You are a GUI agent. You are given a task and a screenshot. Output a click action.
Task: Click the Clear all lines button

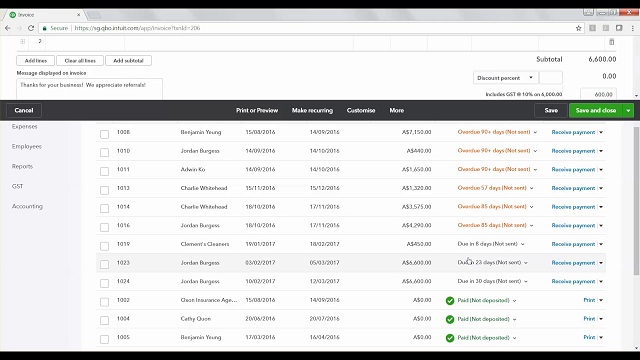coord(80,60)
